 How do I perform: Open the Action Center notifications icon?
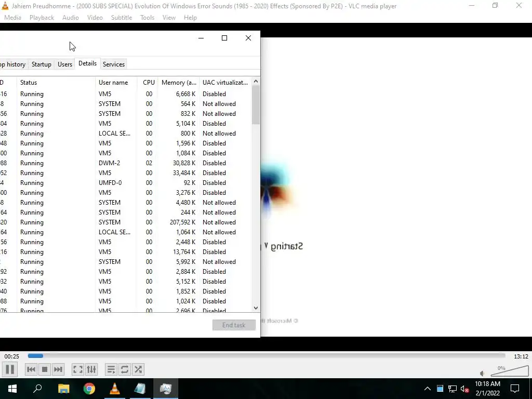click(515, 389)
